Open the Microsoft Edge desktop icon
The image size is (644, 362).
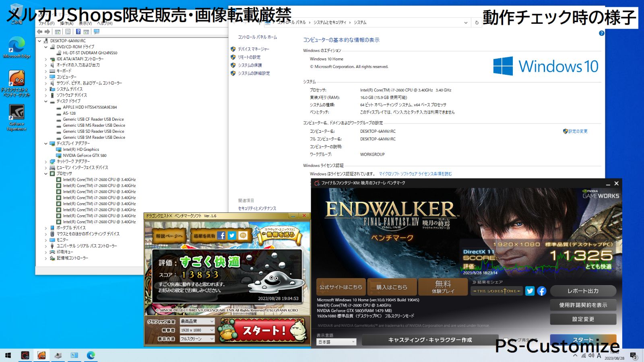pos(17,47)
